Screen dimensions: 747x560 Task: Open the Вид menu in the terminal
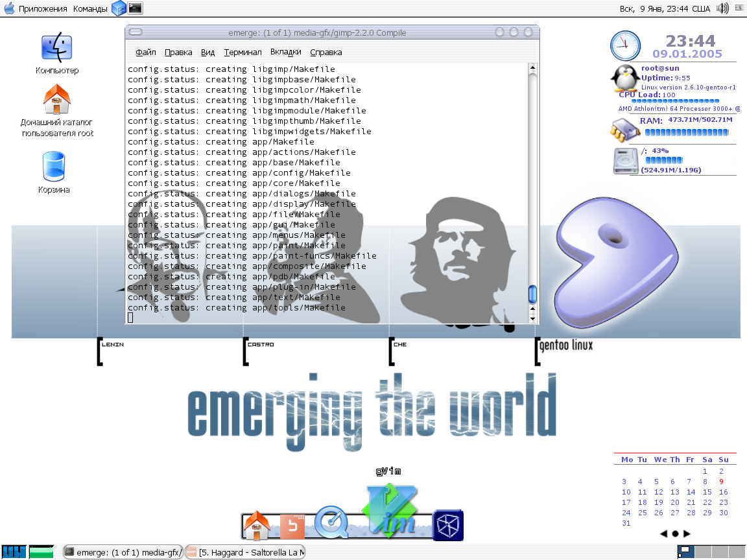pyautogui.click(x=207, y=52)
